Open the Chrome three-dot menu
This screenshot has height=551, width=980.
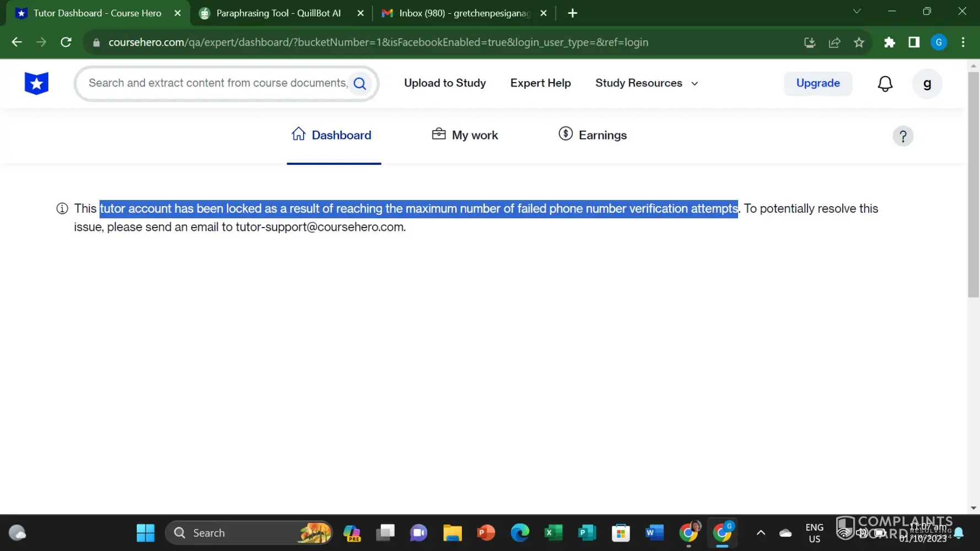point(963,42)
